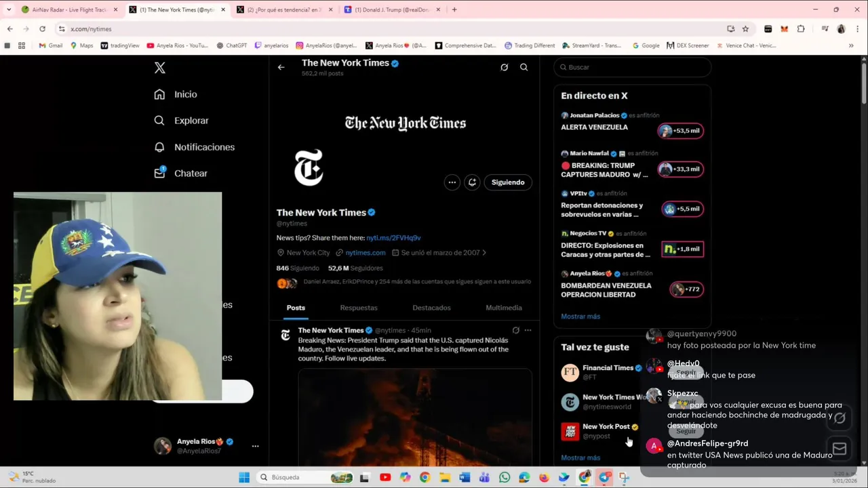The height and width of the screenshot is (488, 868).
Task: Click the Grok icon in profile header
Action: [x=504, y=67]
